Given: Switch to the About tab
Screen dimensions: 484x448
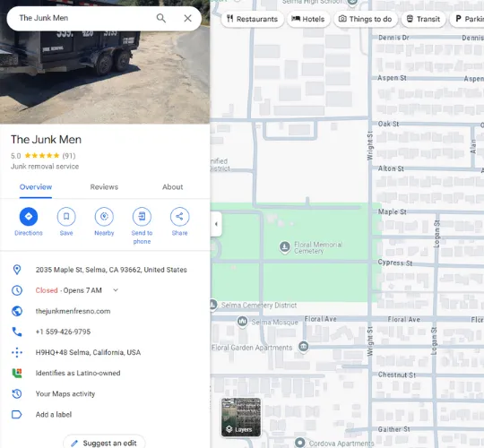Looking at the screenshot, I should (173, 187).
